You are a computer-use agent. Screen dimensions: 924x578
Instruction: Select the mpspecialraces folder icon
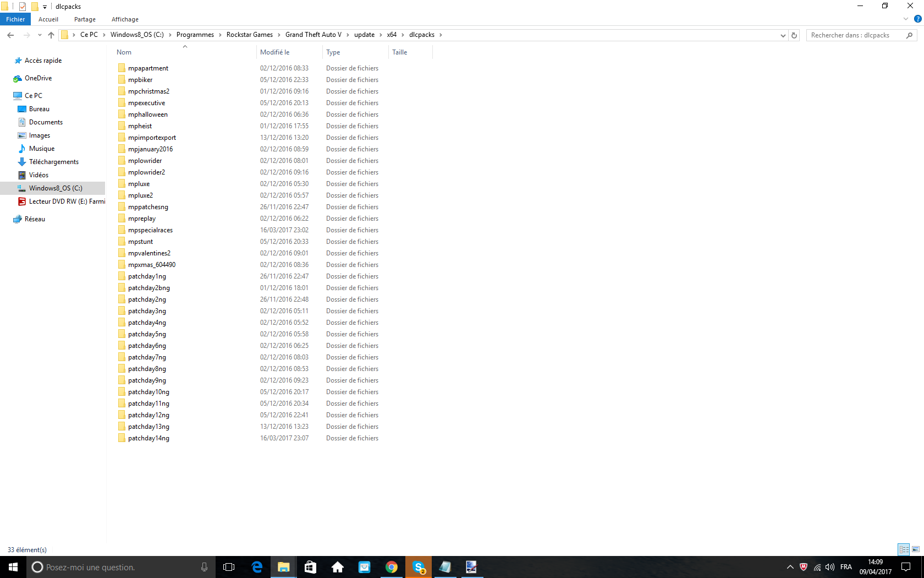122,230
